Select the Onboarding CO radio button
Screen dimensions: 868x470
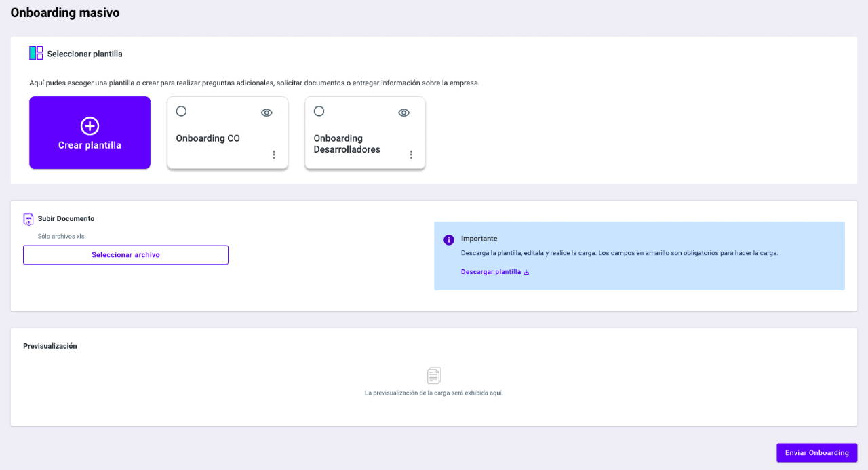(181, 111)
